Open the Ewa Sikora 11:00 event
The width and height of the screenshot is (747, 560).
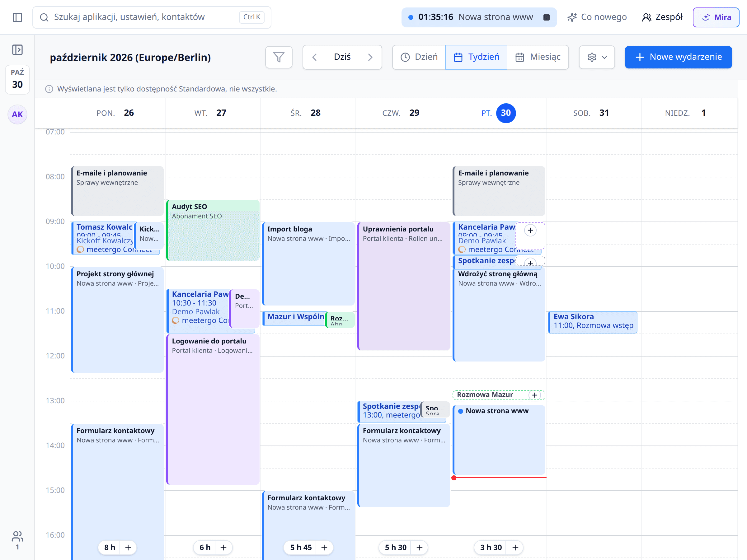point(593,322)
